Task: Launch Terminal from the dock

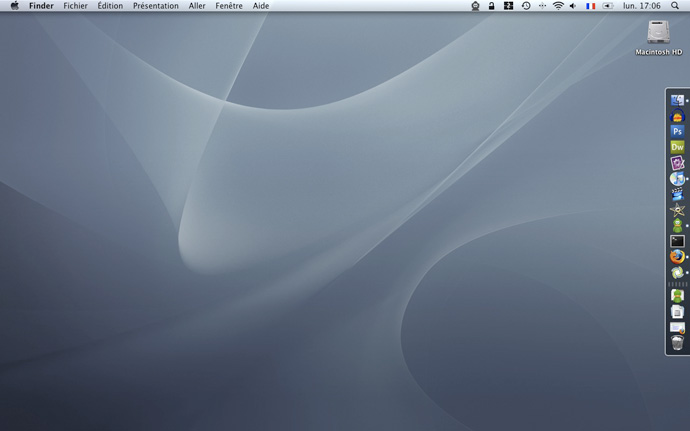Action: pos(677,241)
